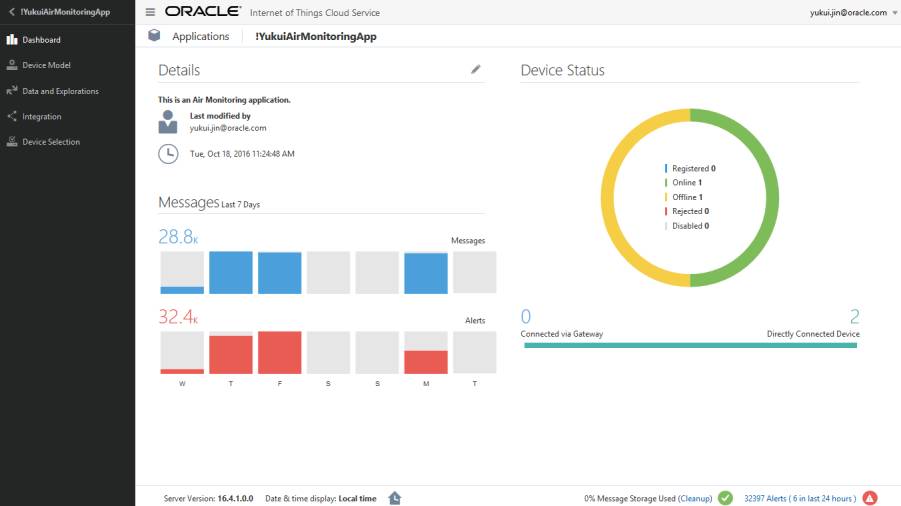
Task: Click the Cleanup link
Action: point(695,499)
